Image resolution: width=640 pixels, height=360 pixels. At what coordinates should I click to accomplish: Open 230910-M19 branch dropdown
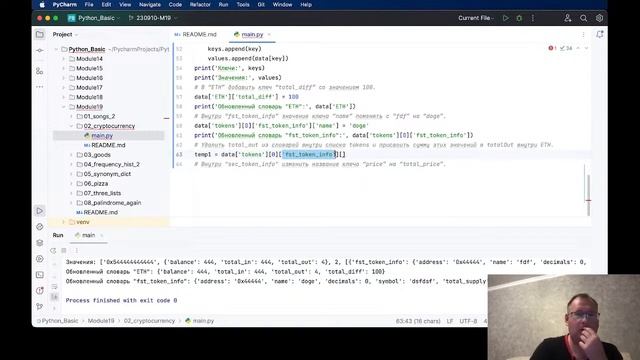(x=153, y=18)
